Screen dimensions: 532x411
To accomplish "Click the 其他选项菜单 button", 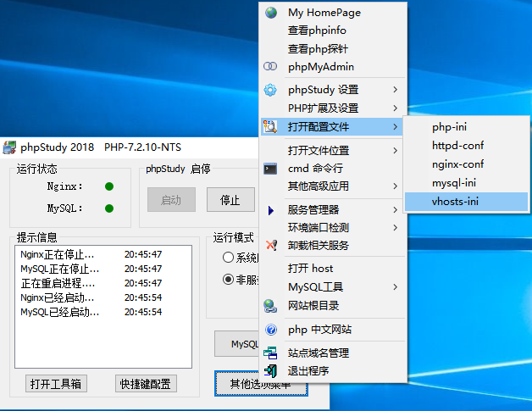I will click(261, 384).
